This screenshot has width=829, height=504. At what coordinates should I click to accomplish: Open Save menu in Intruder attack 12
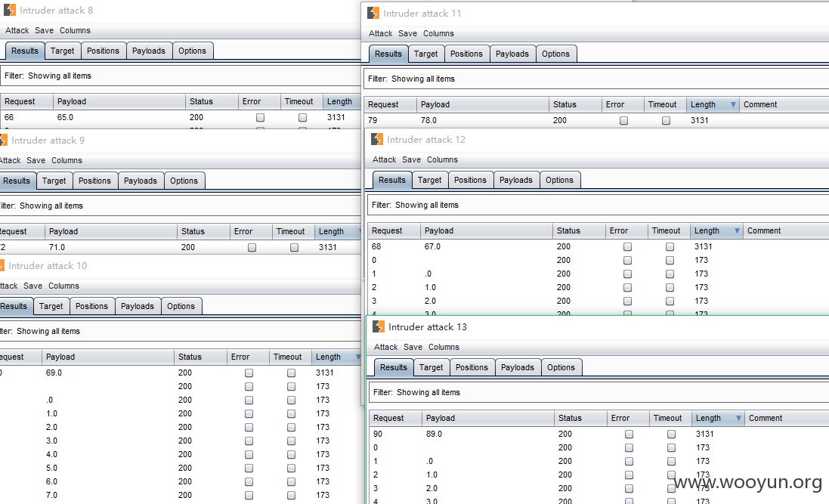point(411,159)
